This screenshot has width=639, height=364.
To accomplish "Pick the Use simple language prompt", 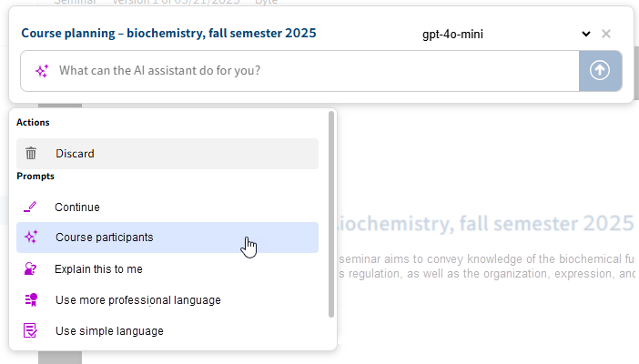I will pyautogui.click(x=167, y=330).
